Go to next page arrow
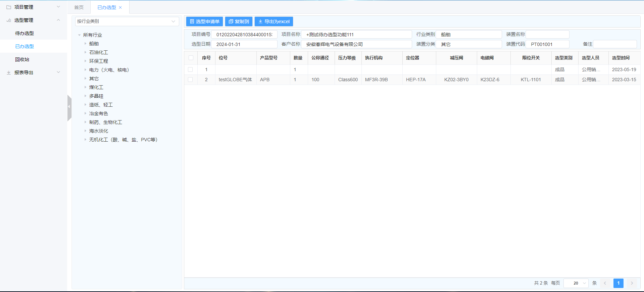Screen dimensions: 644x292 [x=632, y=283]
